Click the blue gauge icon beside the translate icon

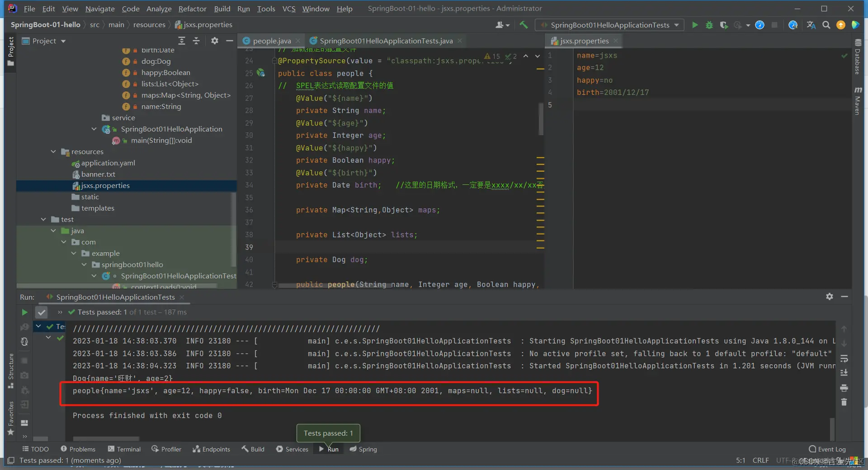tap(793, 25)
